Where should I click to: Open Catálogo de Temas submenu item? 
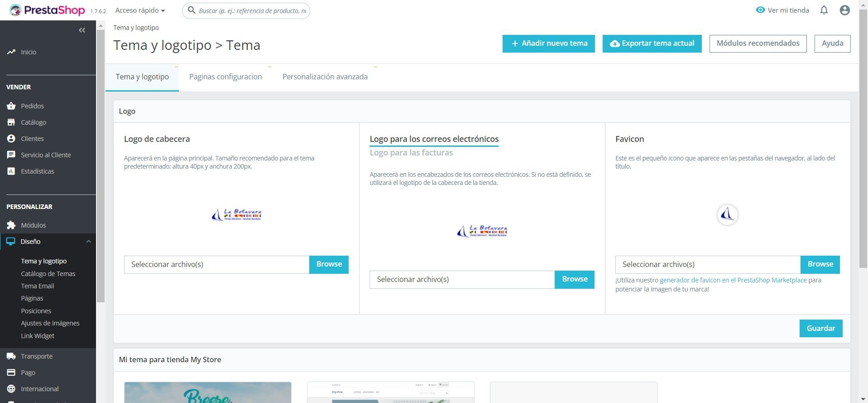[48, 274]
